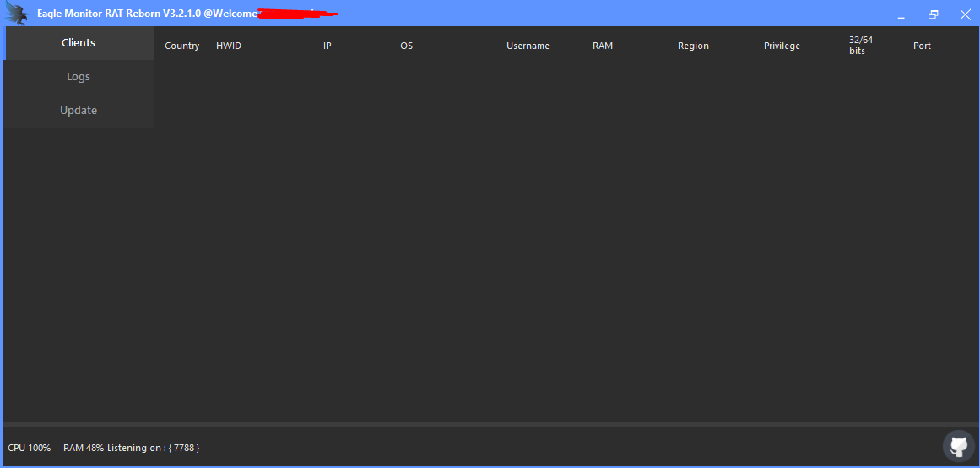Image resolution: width=980 pixels, height=468 pixels.
Task: Open the Clients tab
Action: (79, 43)
